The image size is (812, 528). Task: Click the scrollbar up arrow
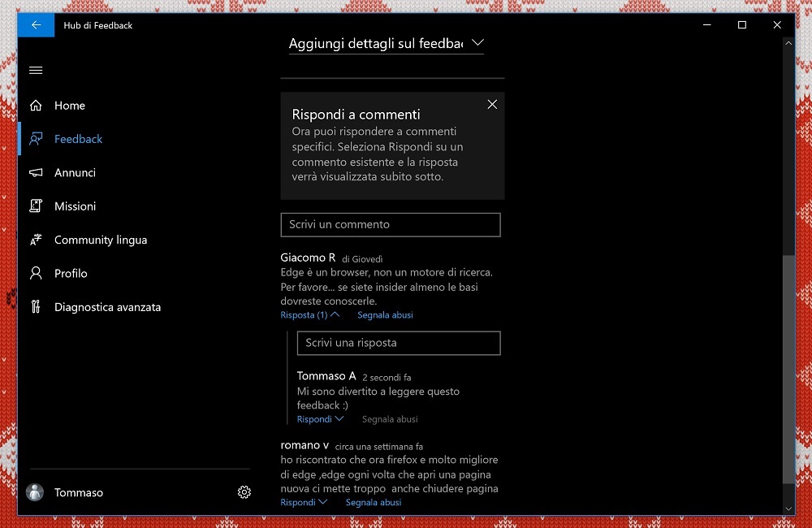788,44
